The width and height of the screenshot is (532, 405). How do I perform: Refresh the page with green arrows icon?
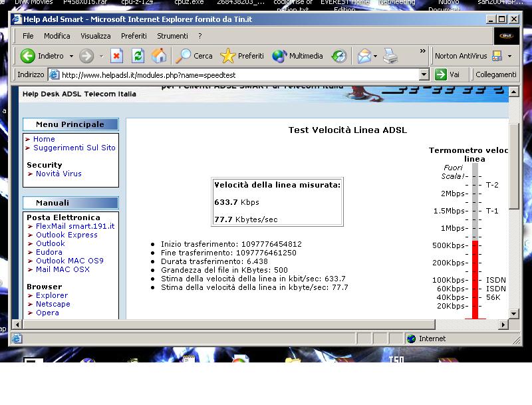(138, 56)
